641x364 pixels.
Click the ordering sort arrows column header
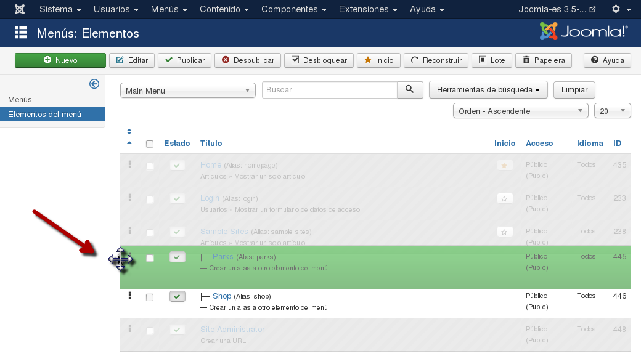129,137
